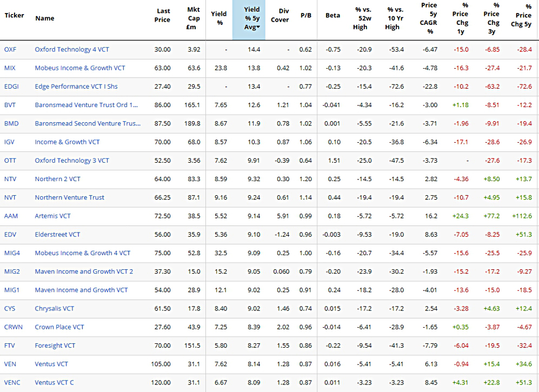
Task: Open the AAM ticker link
Action: [11, 216]
